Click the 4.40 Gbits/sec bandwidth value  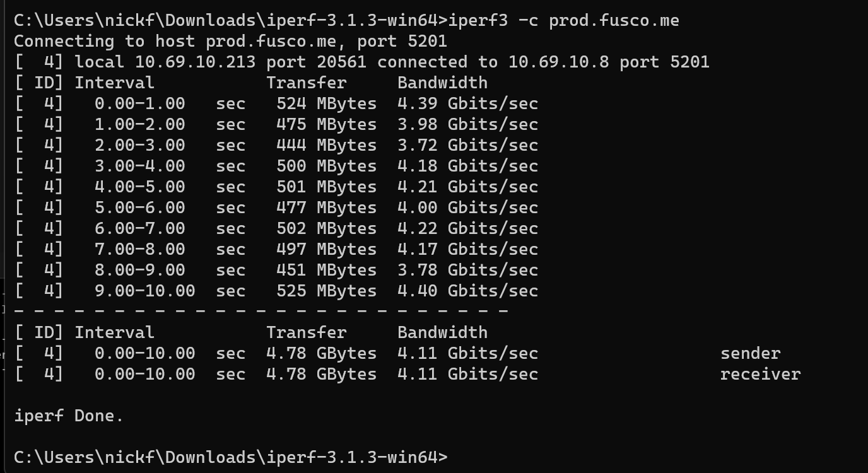pos(467,291)
